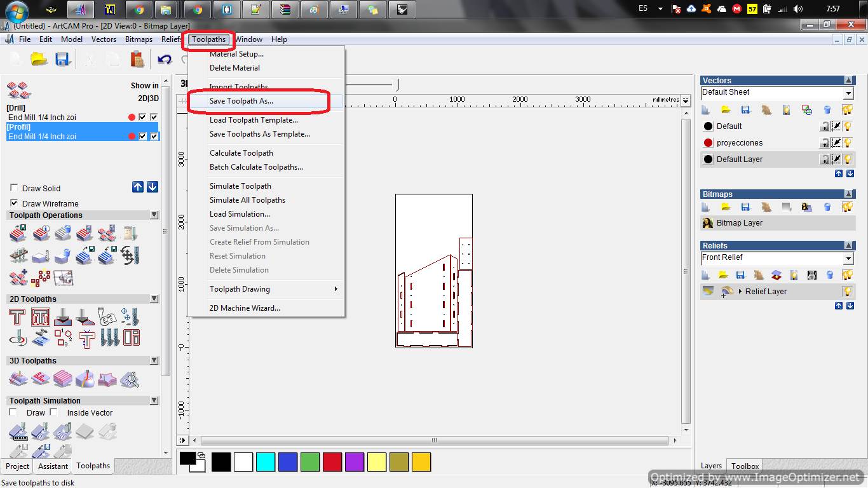Collapse the Toolpath Operations section
Screen dimensions: 868x488
tap(154, 215)
